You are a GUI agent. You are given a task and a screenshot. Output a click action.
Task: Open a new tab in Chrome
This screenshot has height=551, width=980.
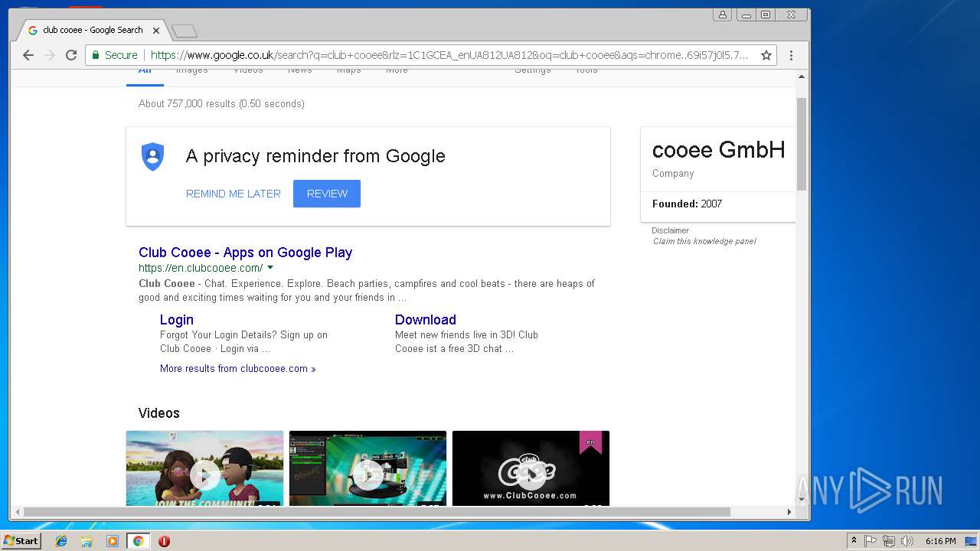(x=185, y=31)
